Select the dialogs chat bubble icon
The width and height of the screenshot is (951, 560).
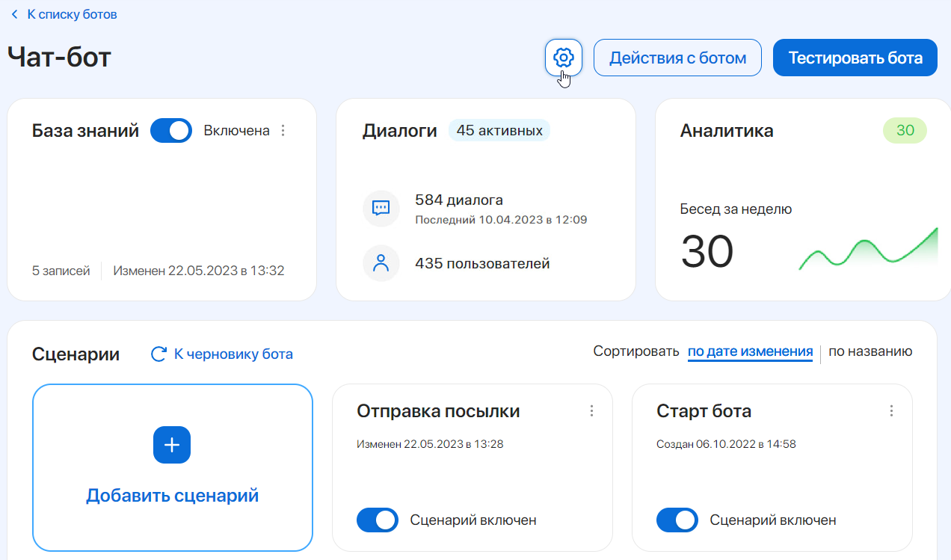pyautogui.click(x=381, y=209)
